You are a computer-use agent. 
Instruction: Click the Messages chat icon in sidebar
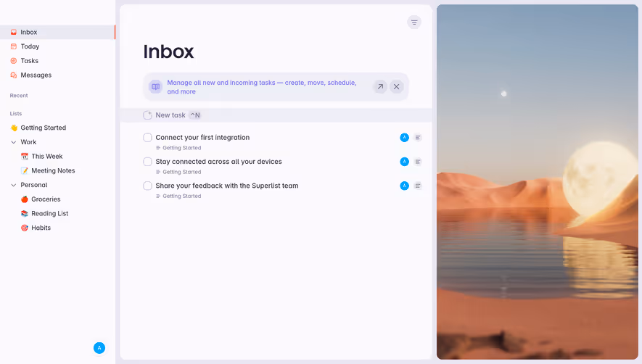tap(14, 75)
